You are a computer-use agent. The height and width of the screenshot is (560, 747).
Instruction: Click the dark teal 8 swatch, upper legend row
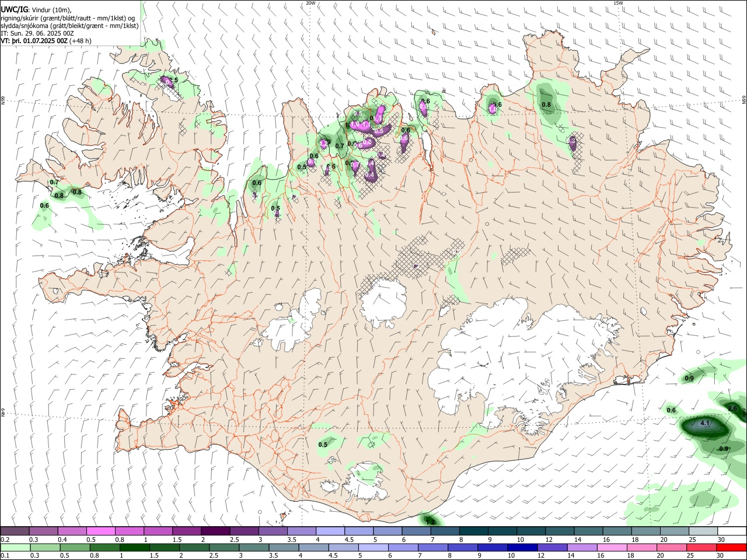click(x=473, y=531)
